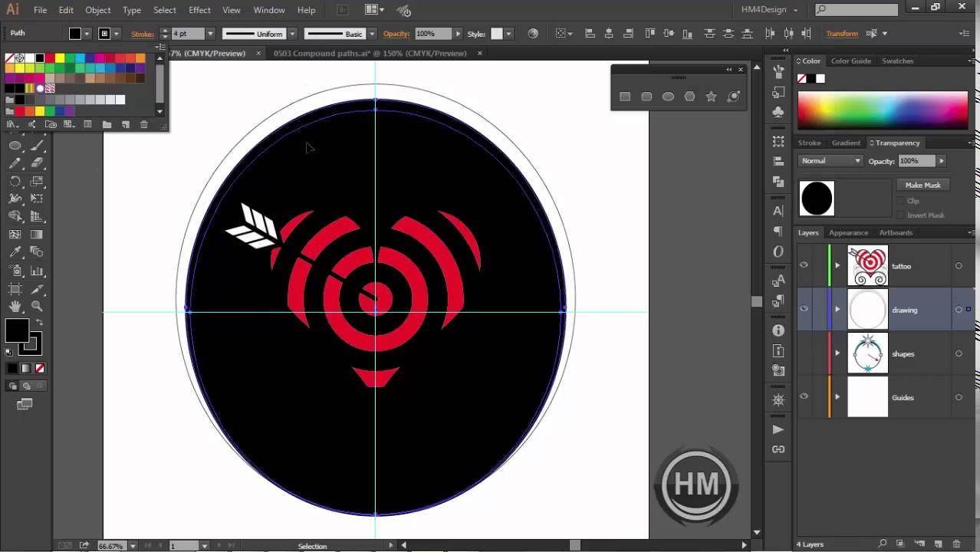Screen dimensions: 980x552
Task: Select the Free Transform tool
Action: 36,199
